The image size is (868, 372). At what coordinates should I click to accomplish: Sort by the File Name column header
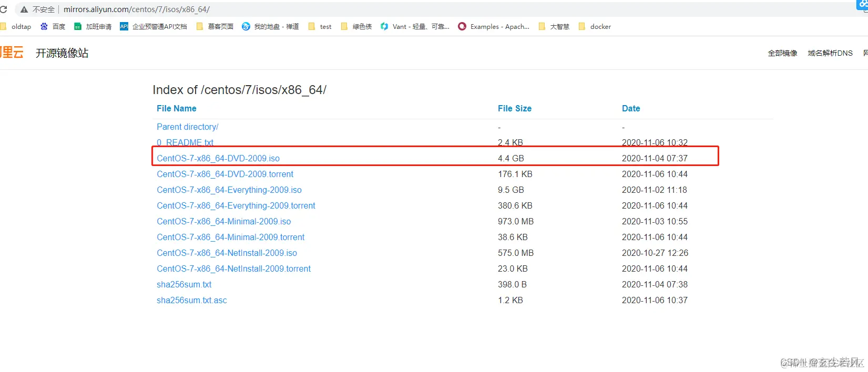point(177,108)
